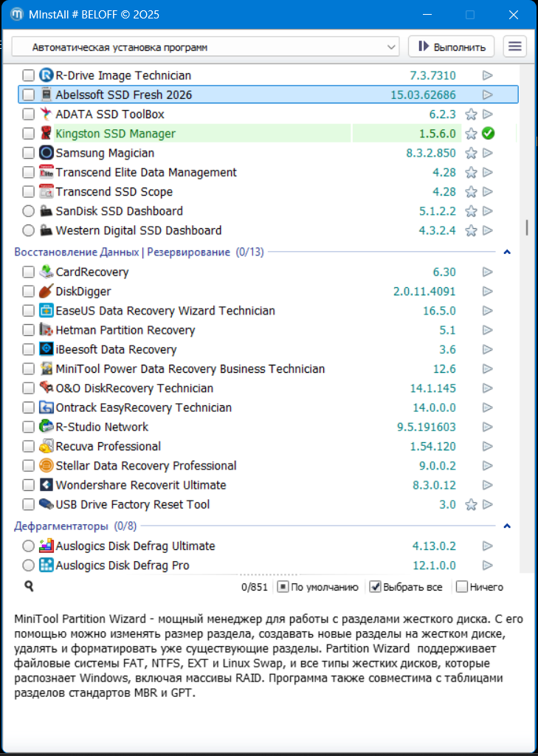The width and height of the screenshot is (538, 756).
Task: Click the play arrow next to DiskDigger
Action: tap(487, 292)
